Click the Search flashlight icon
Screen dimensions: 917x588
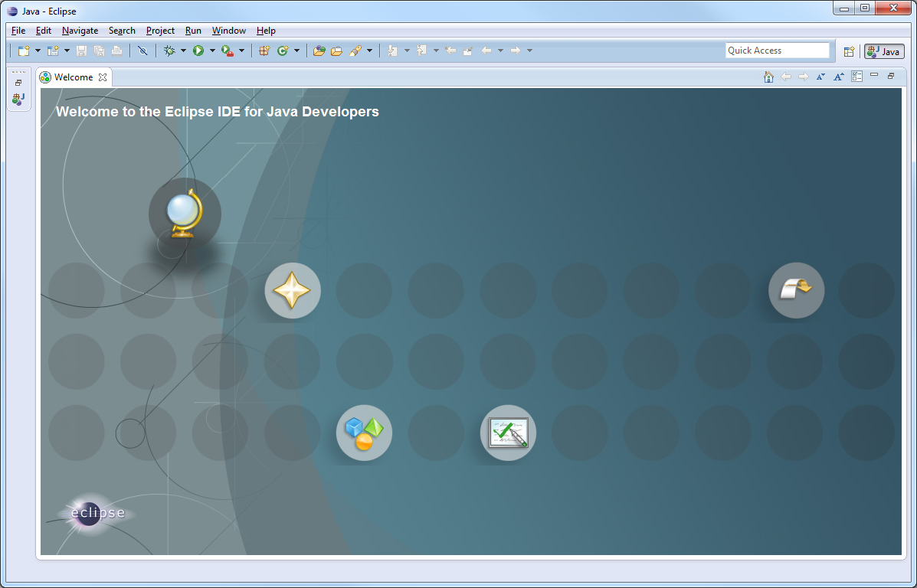tap(355, 51)
